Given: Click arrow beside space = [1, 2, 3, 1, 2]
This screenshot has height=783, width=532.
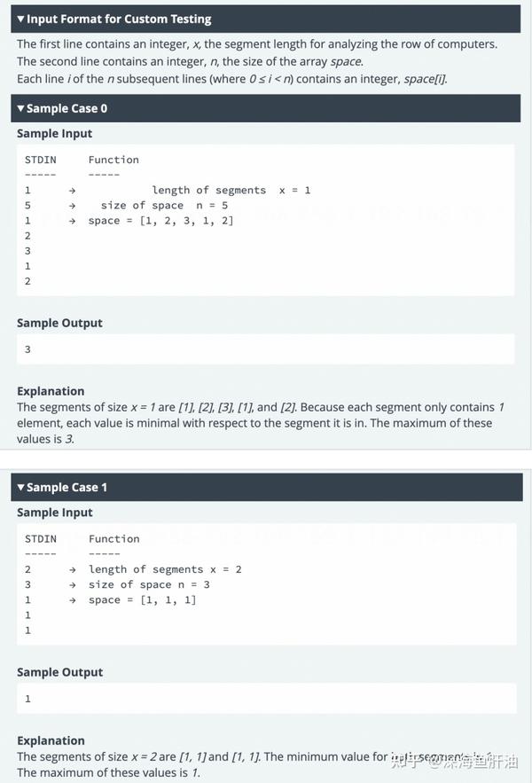Looking at the screenshot, I should pos(72,221).
